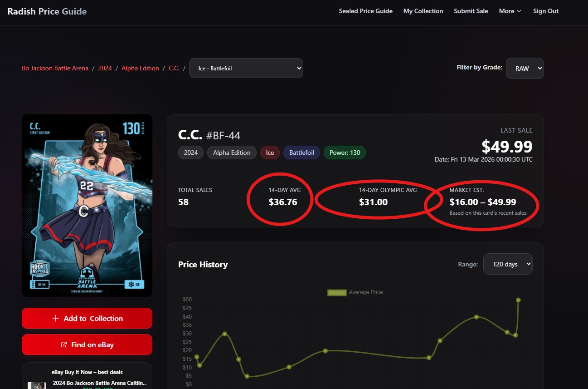Expand the More navigation menu
The image size is (588, 389).
click(x=510, y=11)
